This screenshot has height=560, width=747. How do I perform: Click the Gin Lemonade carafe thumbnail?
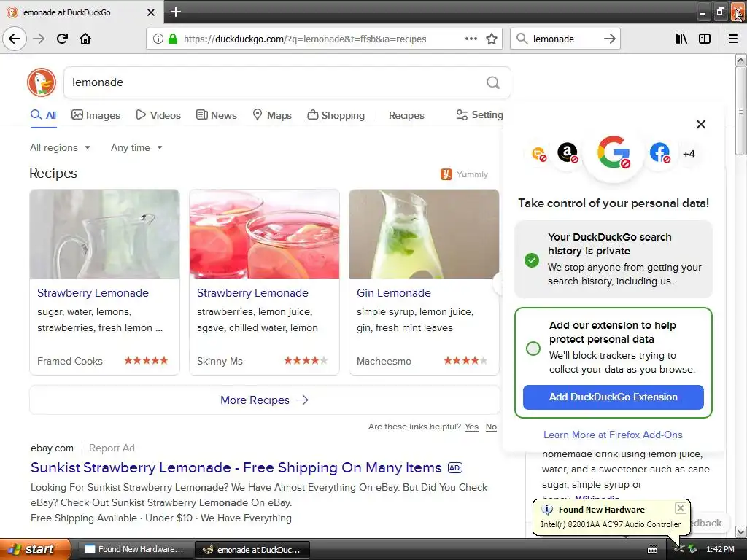[424, 234]
